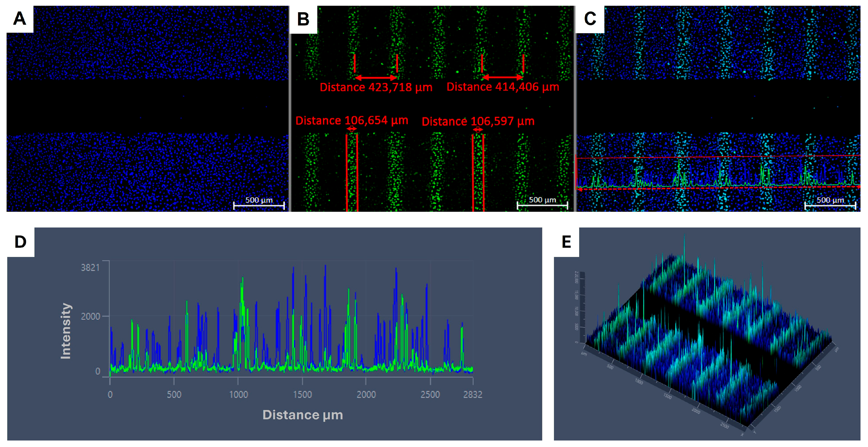Click the 1000 tick on the chart x-axis
Screen dimensions: 868x447
click(239, 394)
